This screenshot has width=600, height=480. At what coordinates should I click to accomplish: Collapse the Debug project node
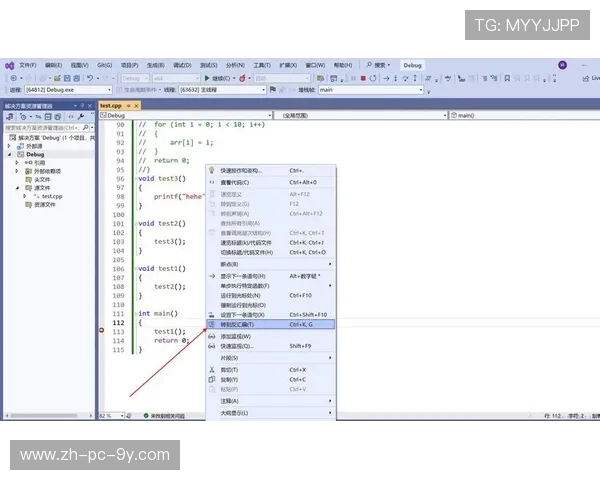(10, 155)
